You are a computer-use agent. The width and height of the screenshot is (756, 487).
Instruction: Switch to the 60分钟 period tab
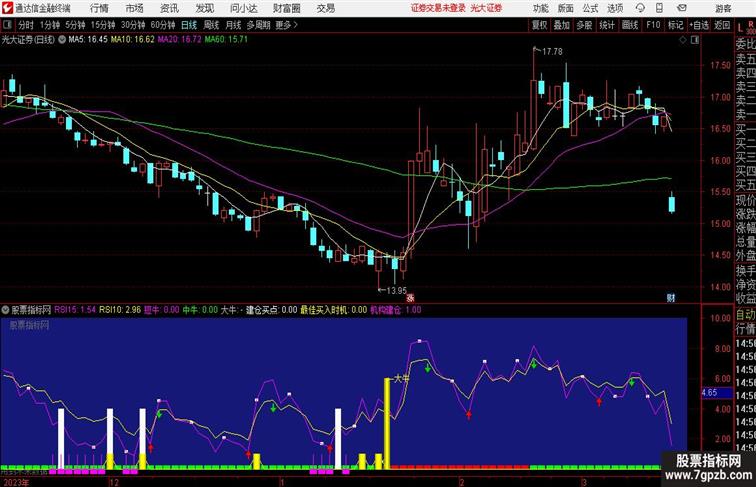point(163,25)
